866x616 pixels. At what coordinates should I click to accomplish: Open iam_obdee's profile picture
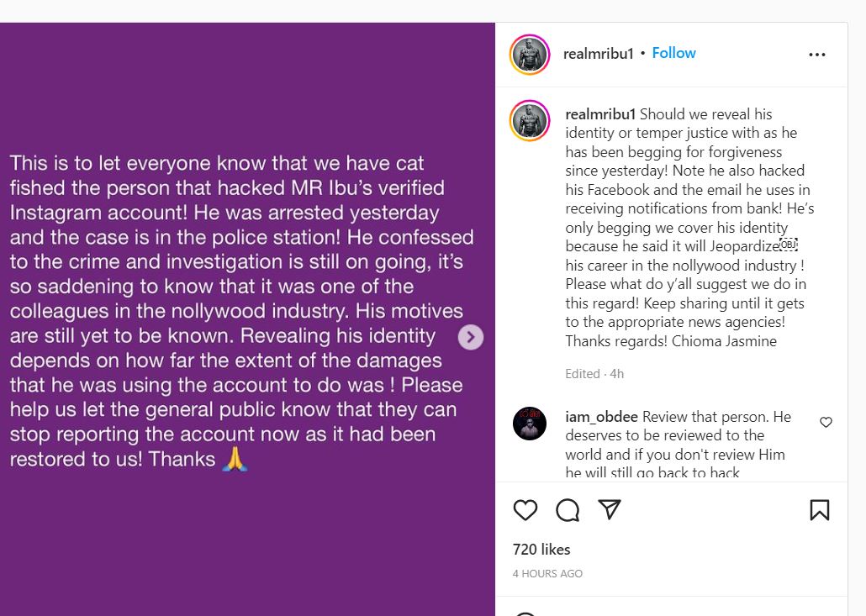[x=530, y=424]
